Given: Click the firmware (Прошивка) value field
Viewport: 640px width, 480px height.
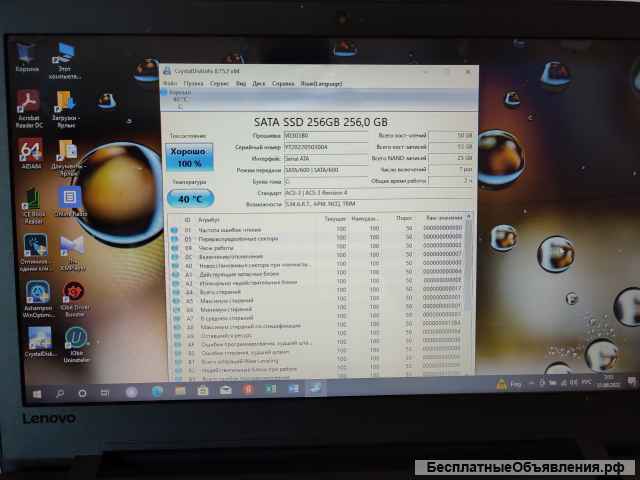Looking at the screenshot, I should 326,136.
